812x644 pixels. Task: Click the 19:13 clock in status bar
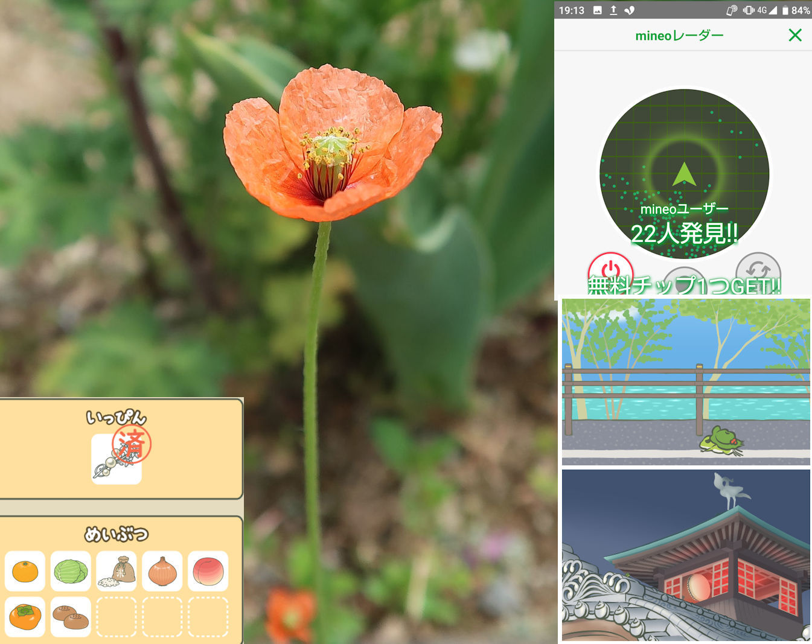(571, 10)
